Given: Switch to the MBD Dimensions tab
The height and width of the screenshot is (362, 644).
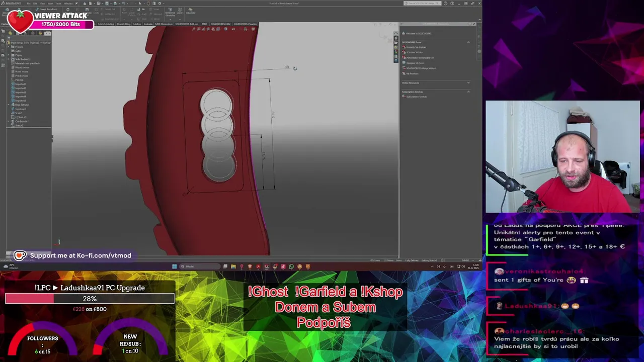Looking at the screenshot, I should [x=164, y=24].
